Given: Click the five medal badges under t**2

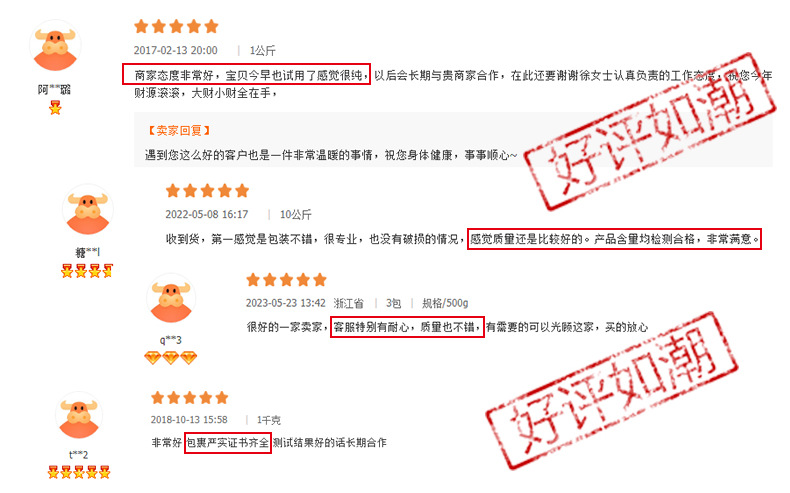Looking at the screenshot, I should click(79, 472).
